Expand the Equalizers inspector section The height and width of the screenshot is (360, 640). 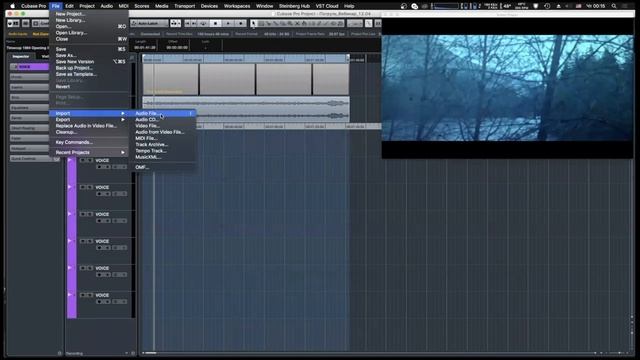click(x=29, y=108)
